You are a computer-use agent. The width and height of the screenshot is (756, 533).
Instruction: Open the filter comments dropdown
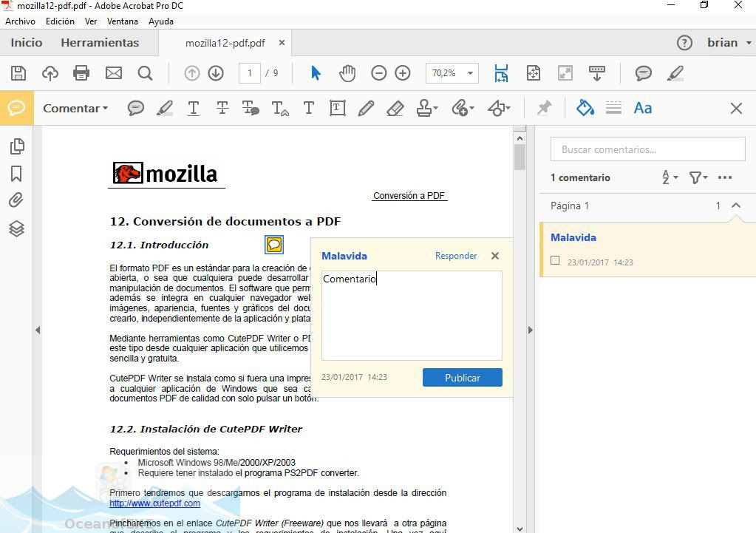(698, 177)
